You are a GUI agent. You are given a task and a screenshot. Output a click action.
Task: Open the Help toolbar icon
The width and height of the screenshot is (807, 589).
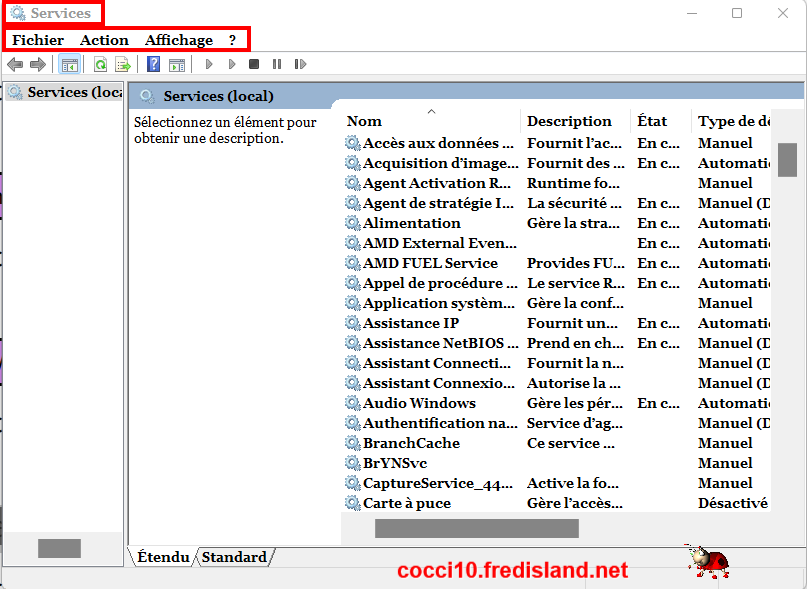click(x=153, y=64)
